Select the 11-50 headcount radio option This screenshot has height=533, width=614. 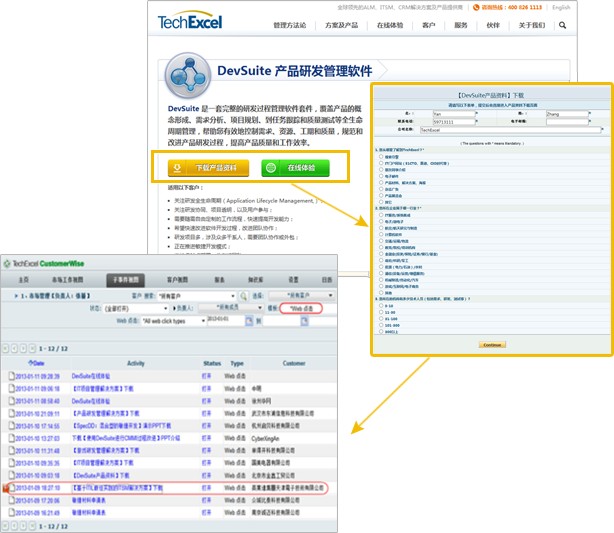(x=381, y=312)
